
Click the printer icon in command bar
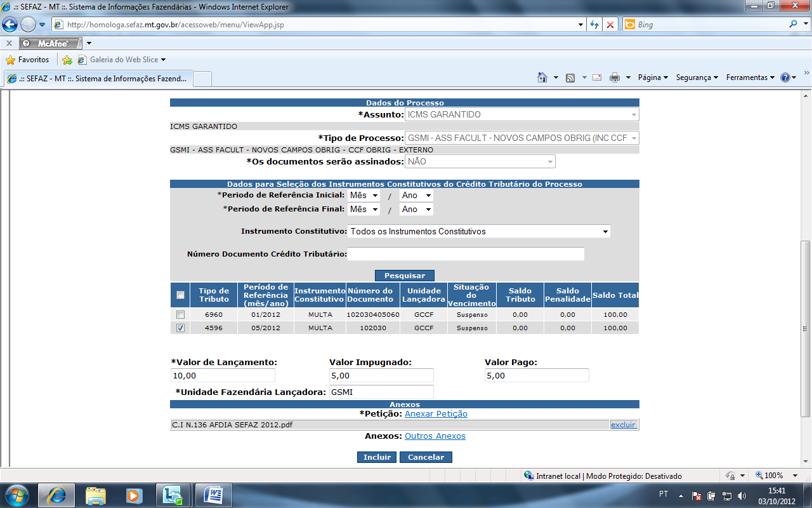pyautogui.click(x=615, y=77)
